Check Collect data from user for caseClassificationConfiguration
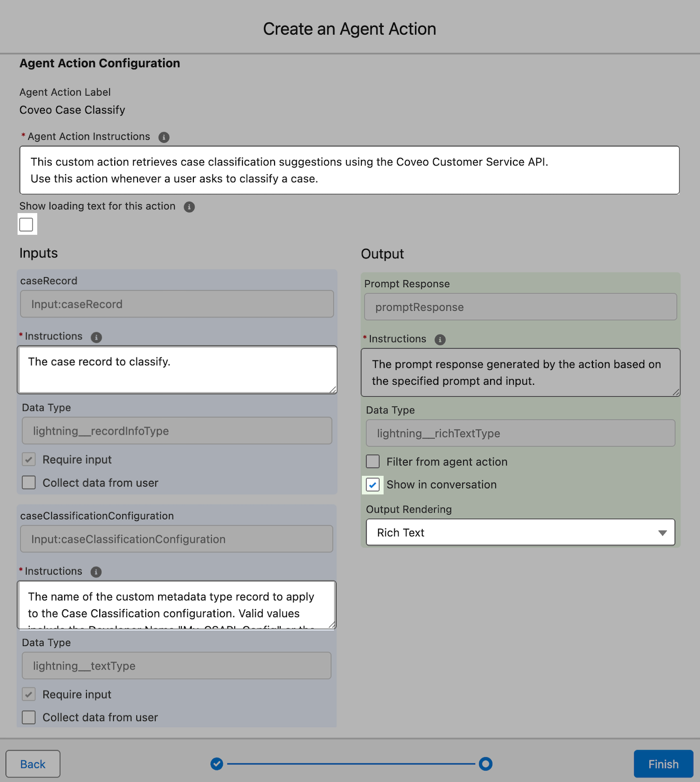The image size is (700, 782). [29, 717]
